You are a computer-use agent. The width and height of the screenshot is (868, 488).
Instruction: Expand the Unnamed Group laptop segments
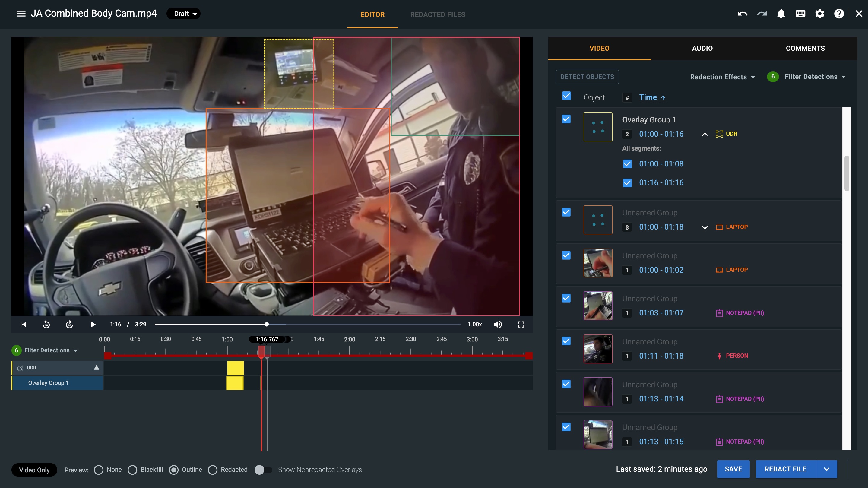tap(705, 227)
